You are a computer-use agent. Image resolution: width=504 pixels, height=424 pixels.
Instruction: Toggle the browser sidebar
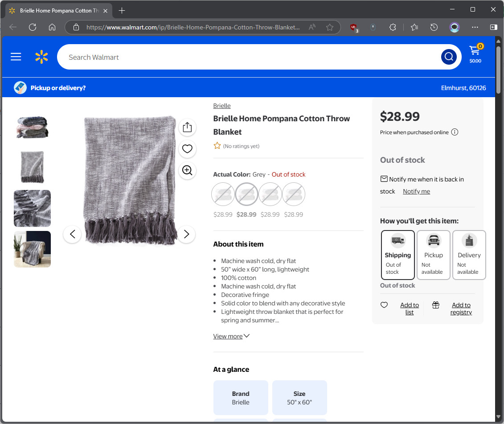(x=493, y=27)
